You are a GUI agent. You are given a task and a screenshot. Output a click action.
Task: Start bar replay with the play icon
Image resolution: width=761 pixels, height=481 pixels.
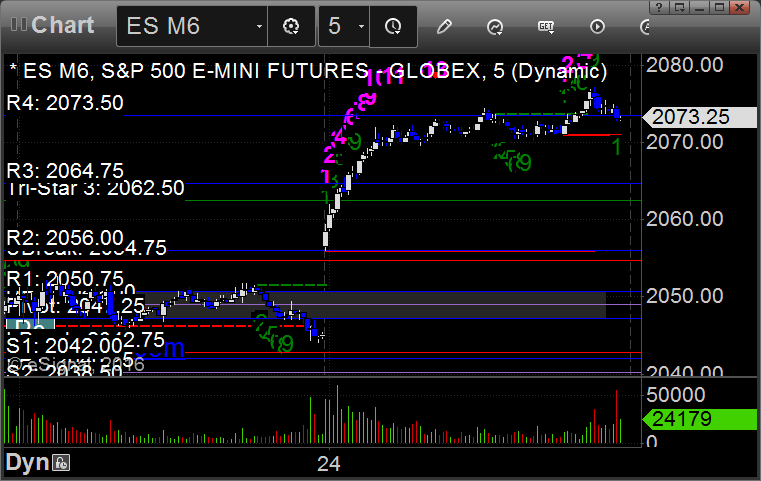[597, 26]
